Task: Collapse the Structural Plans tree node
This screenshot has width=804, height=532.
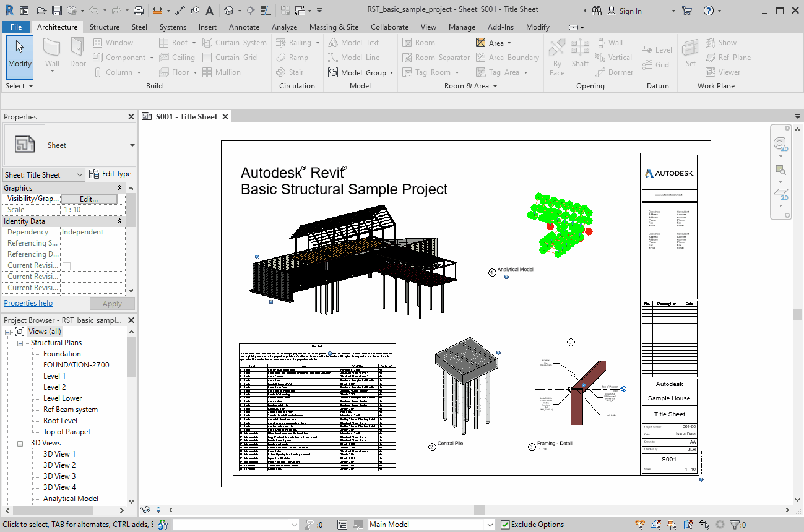Action: (20, 343)
